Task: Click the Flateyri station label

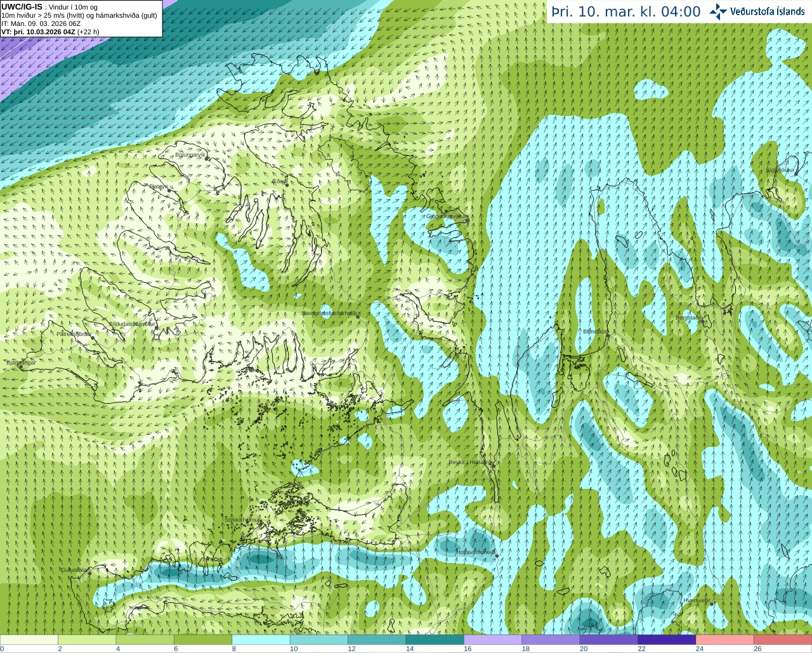Action: 158,186
